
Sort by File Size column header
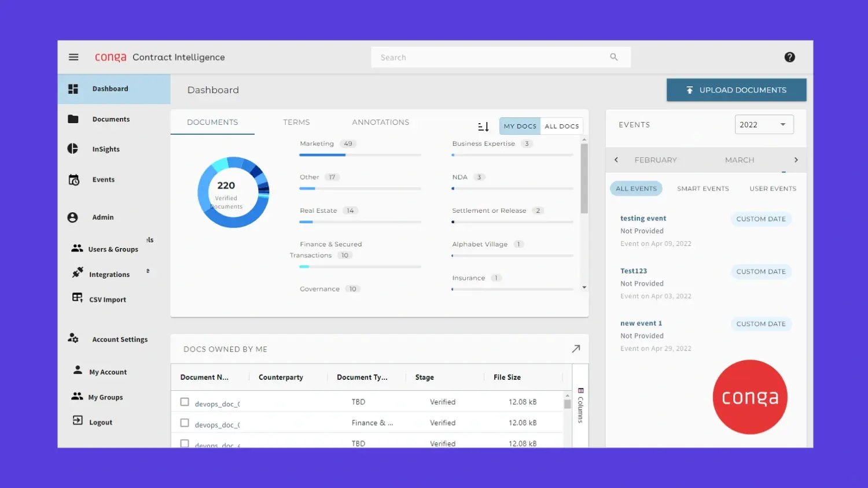(507, 378)
